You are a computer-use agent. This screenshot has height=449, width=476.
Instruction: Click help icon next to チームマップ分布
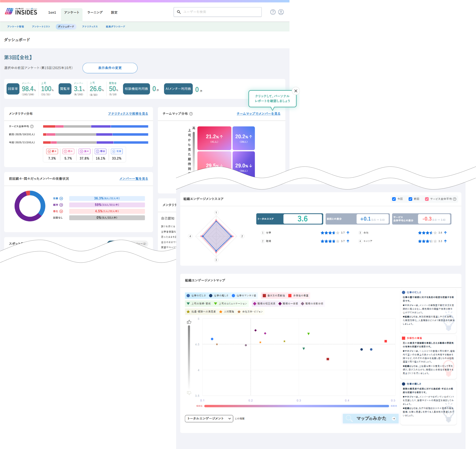tap(191, 114)
